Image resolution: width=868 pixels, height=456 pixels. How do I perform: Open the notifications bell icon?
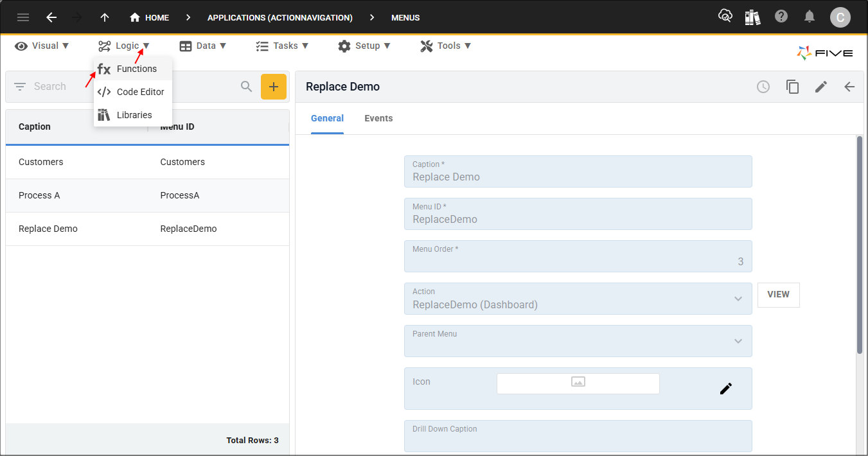coord(810,17)
